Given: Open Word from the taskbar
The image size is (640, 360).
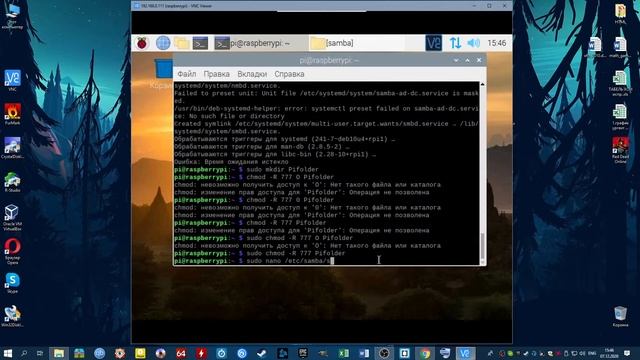Looking at the screenshot, I should [x=364, y=353].
